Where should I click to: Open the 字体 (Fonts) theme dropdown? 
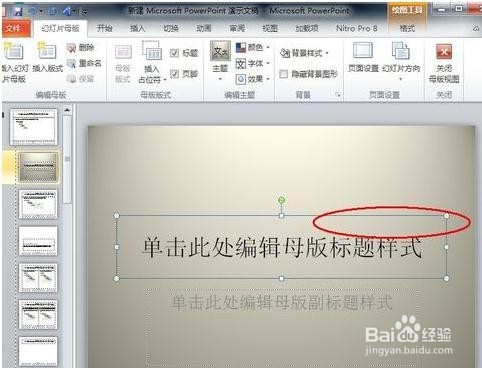tap(253, 63)
